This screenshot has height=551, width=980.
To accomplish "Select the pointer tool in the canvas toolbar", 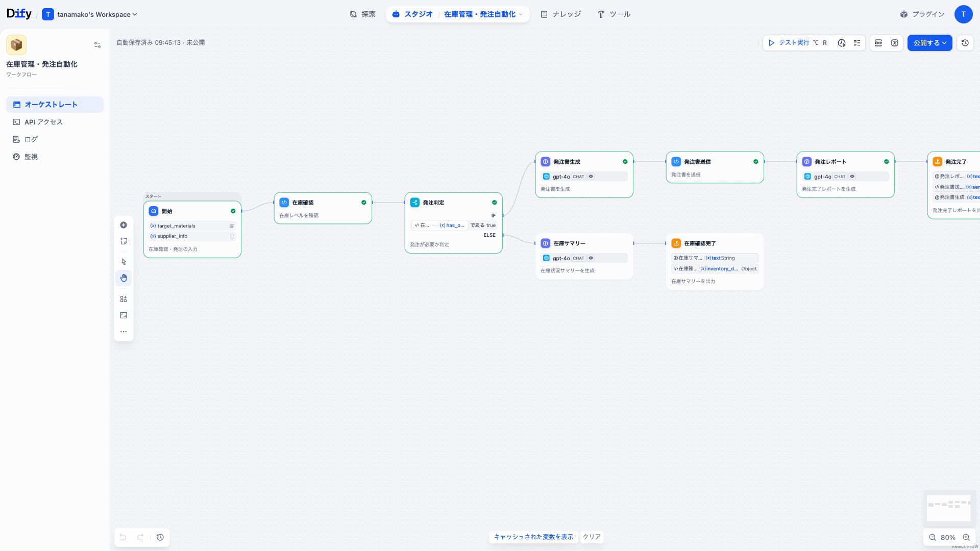I will coord(124,261).
